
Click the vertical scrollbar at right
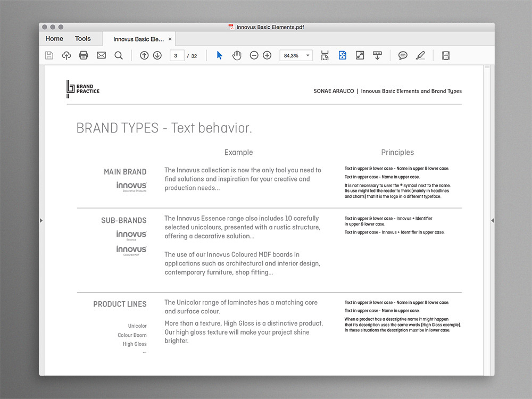[487, 220]
